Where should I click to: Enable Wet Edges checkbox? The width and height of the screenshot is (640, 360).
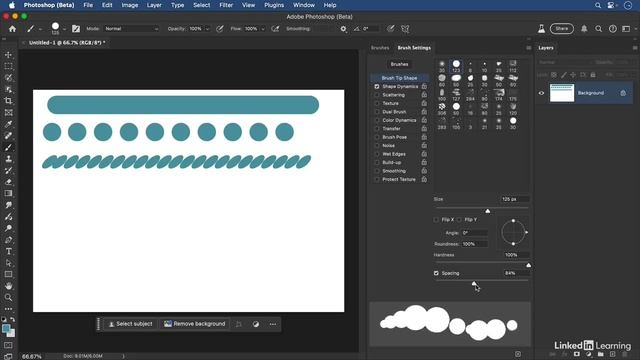377,154
